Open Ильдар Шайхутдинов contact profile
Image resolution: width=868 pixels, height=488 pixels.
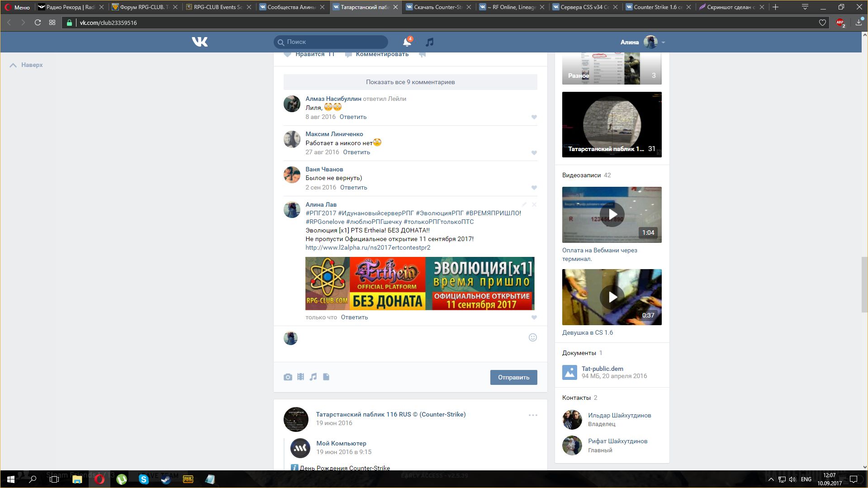tap(619, 415)
